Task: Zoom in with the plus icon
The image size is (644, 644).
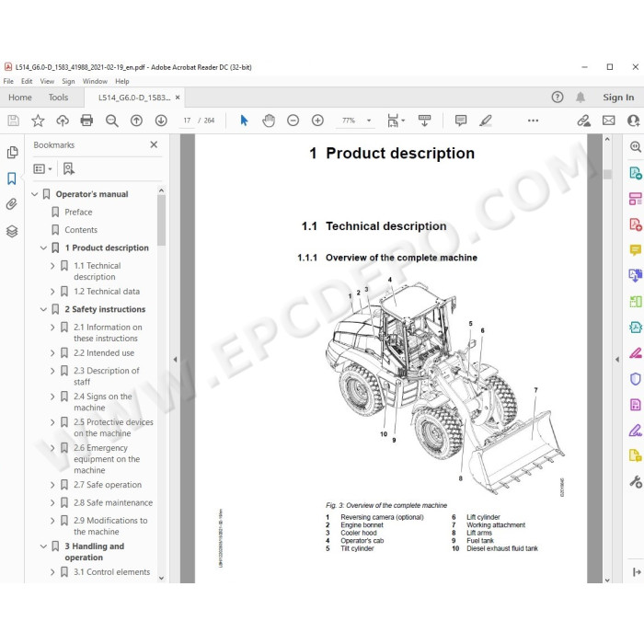Action: [x=317, y=121]
